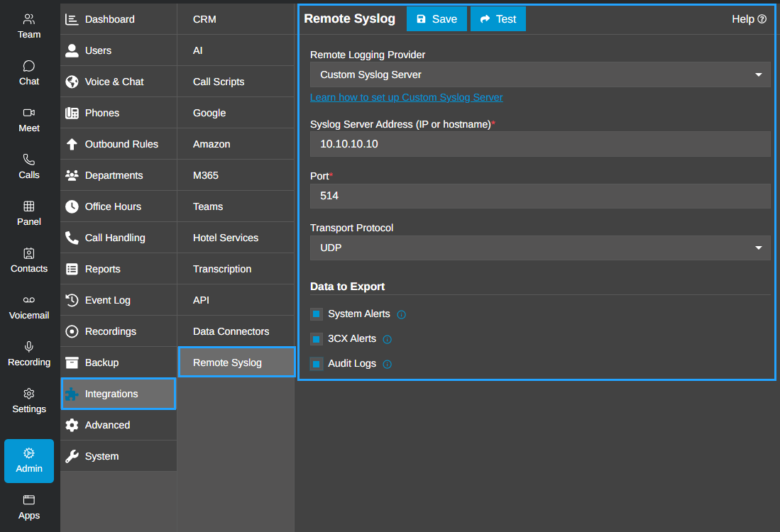This screenshot has width=780, height=532.
Task: Open the Remote Logging Provider dropdown
Action: (x=540, y=74)
